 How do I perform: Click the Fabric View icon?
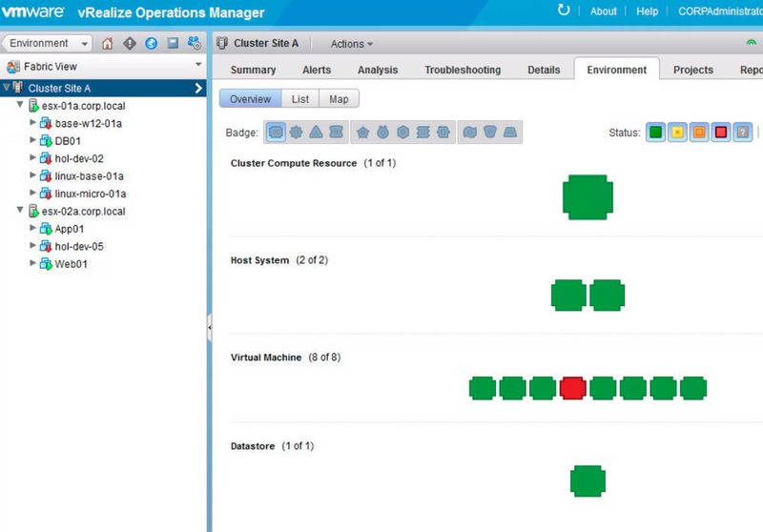[13, 67]
